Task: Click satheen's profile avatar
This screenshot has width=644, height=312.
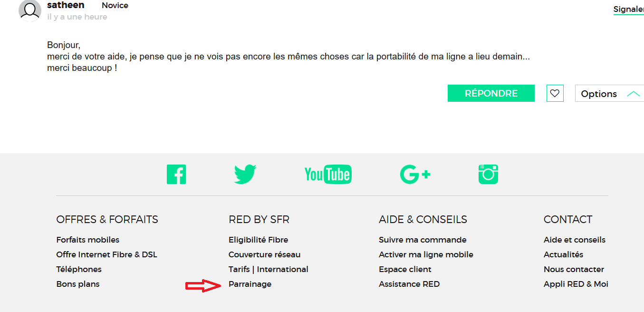Action: (29, 10)
